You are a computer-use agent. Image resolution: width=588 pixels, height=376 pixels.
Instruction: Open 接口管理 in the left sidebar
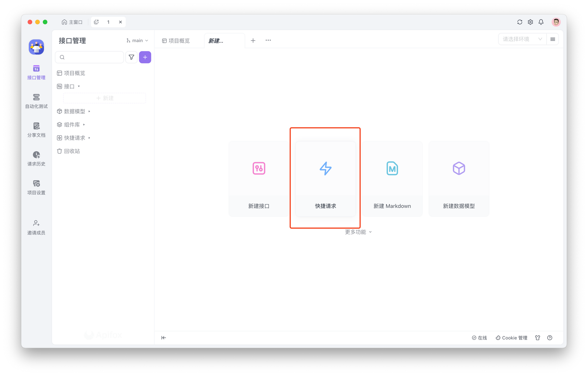(36, 73)
